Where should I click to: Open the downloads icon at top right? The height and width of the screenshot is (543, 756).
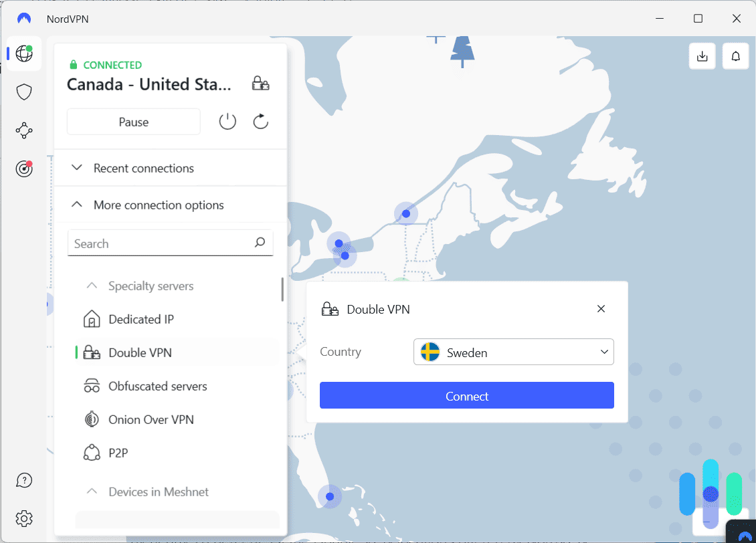click(x=702, y=56)
